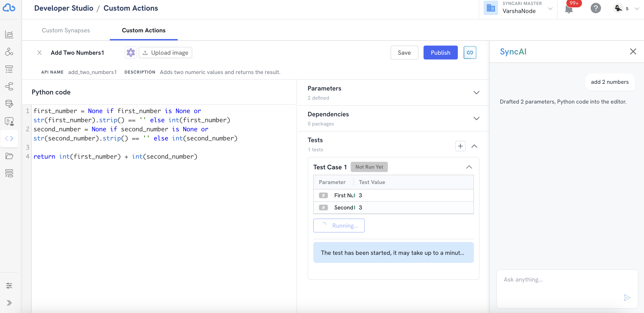Click the Python code heading
The width and height of the screenshot is (644, 313).
[x=51, y=92]
